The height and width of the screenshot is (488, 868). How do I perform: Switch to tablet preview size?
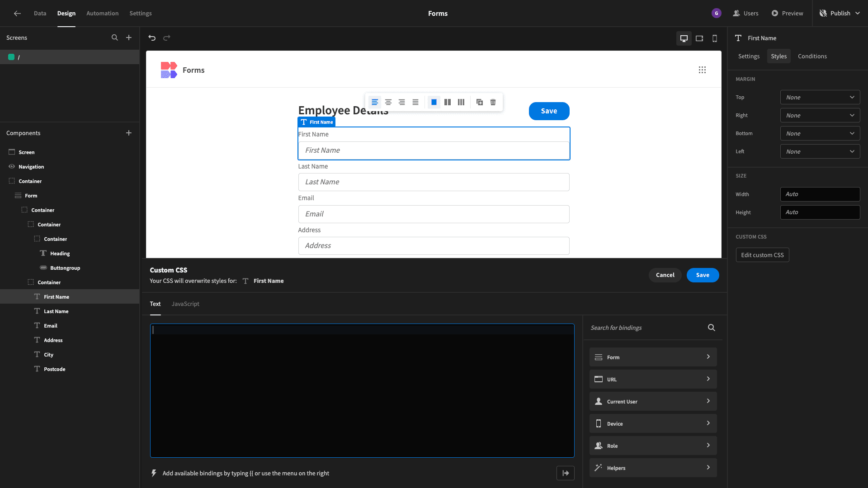[x=699, y=38]
